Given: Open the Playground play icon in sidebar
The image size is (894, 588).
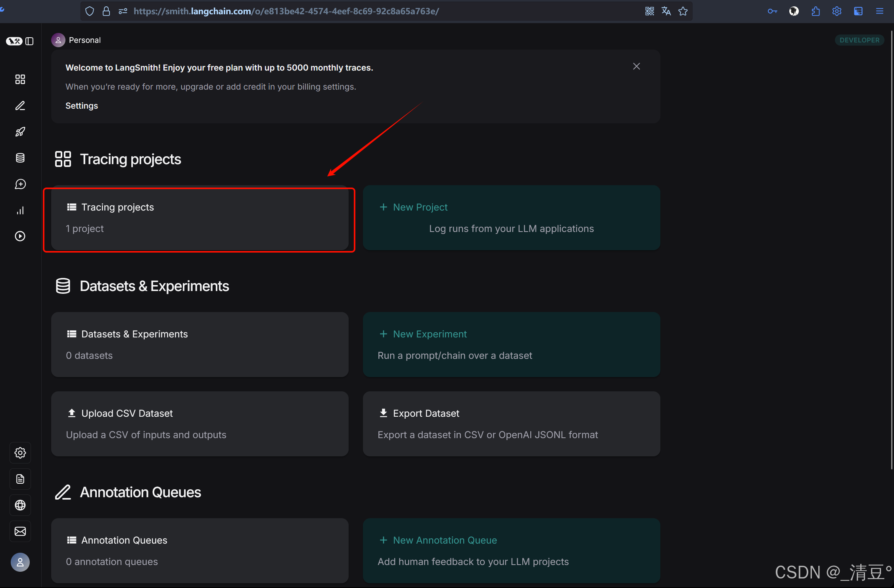Looking at the screenshot, I should pos(20,236).
